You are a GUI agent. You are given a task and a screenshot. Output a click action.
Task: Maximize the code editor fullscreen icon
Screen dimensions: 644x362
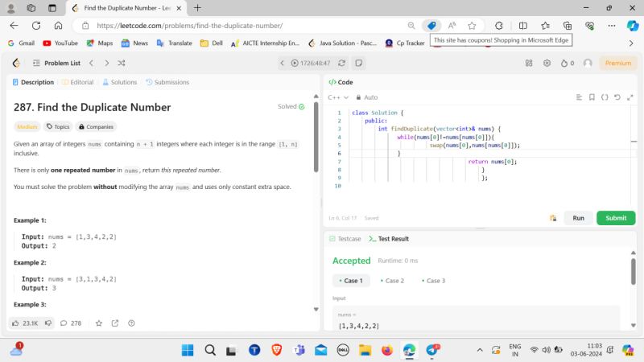[630, 97]
